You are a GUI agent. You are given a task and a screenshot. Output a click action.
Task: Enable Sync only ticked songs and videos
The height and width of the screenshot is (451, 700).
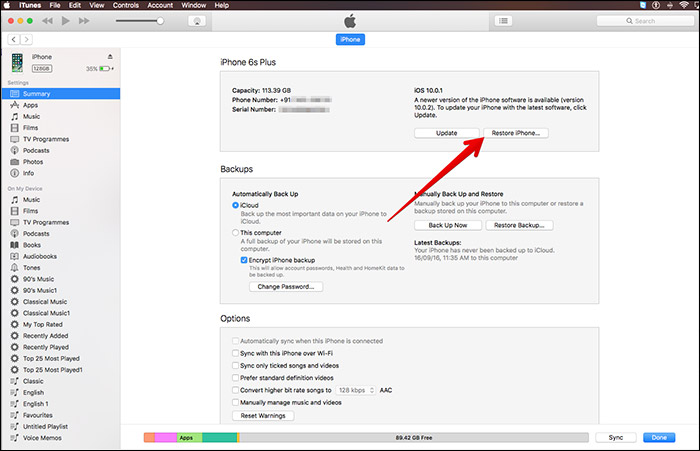[x=235, y=366]
